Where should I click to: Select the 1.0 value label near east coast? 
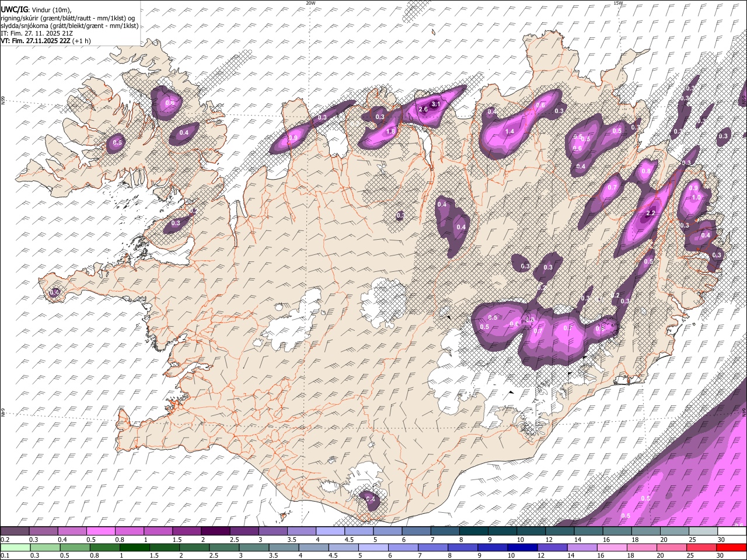pos(696,198)
